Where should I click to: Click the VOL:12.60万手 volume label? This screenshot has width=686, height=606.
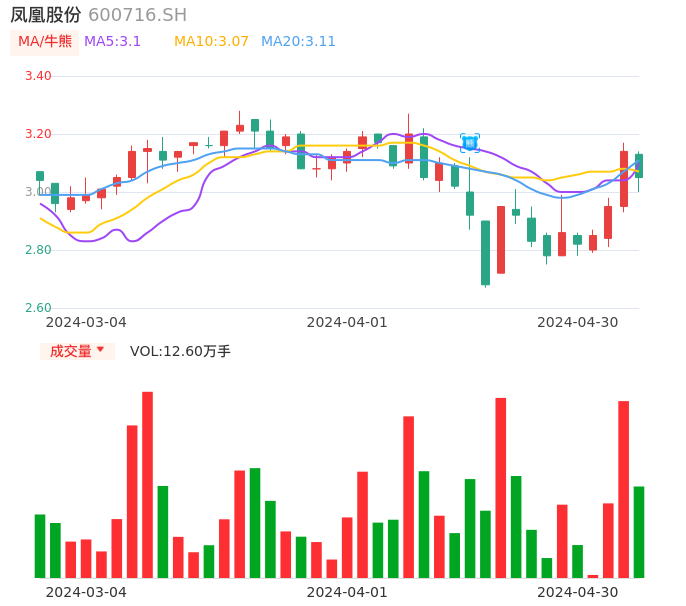pos(180,351)
